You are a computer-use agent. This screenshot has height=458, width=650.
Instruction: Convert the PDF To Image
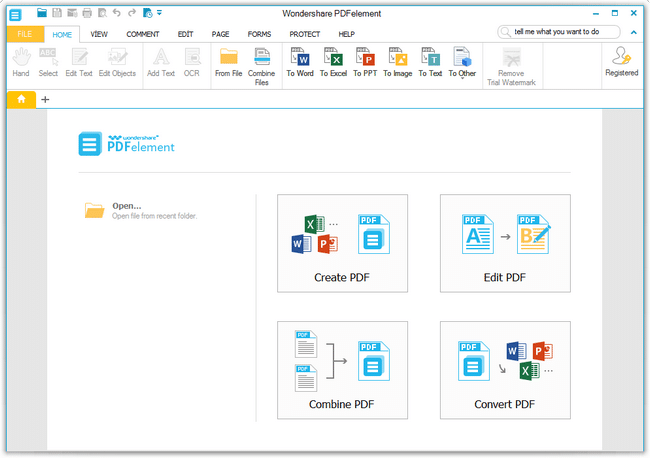tap(398, 62)
